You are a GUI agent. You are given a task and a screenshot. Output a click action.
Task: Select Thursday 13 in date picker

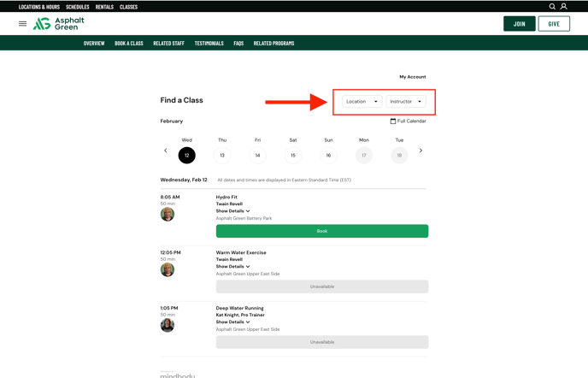(x=222, y=155)
